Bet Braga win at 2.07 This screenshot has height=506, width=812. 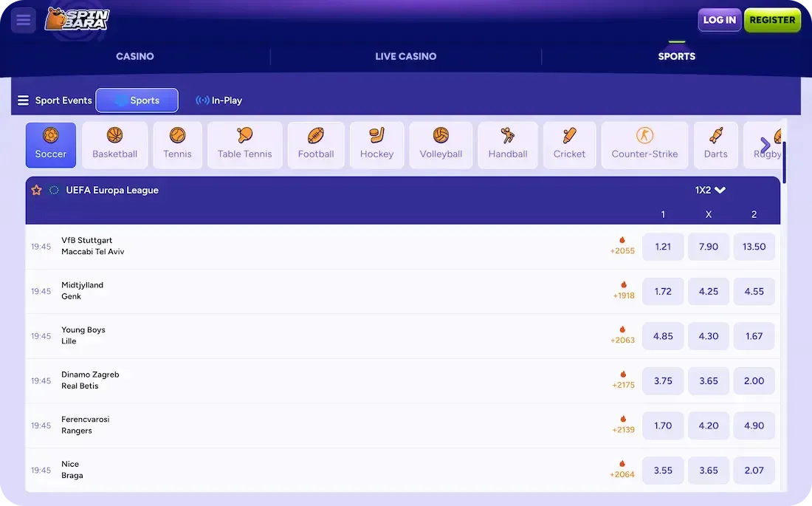(x=754, y=471)
